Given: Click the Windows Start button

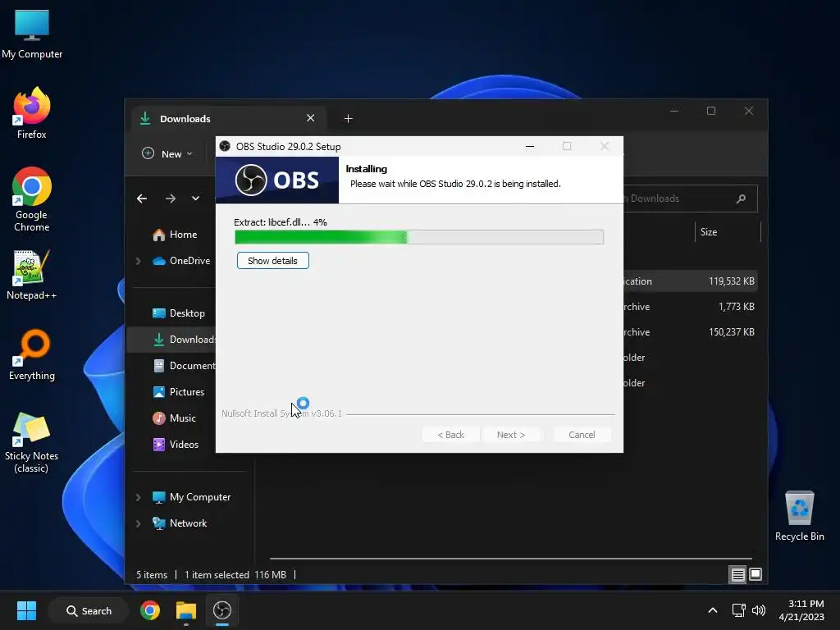Looking at the screenshot, I should (26, 610).
